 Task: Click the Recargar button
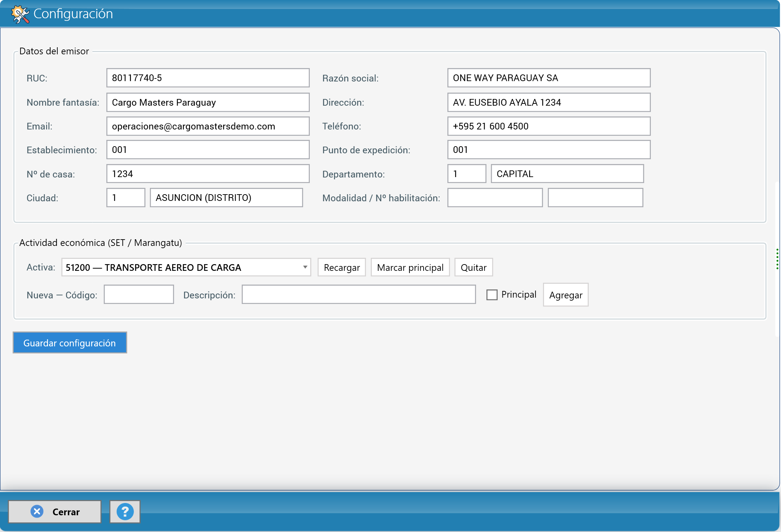(x=342, y=267)
